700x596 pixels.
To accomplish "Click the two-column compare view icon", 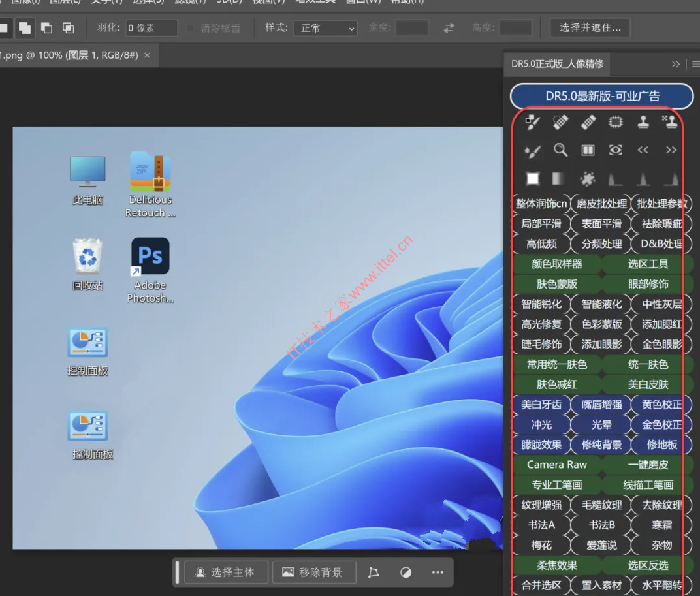I will [x=588, y=150].
